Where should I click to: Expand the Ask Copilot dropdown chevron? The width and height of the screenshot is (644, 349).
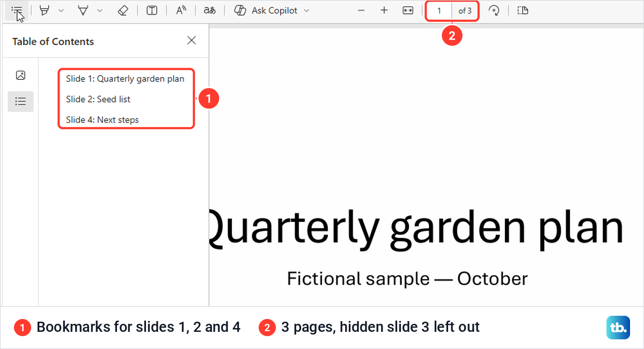[x=306, y=11]
